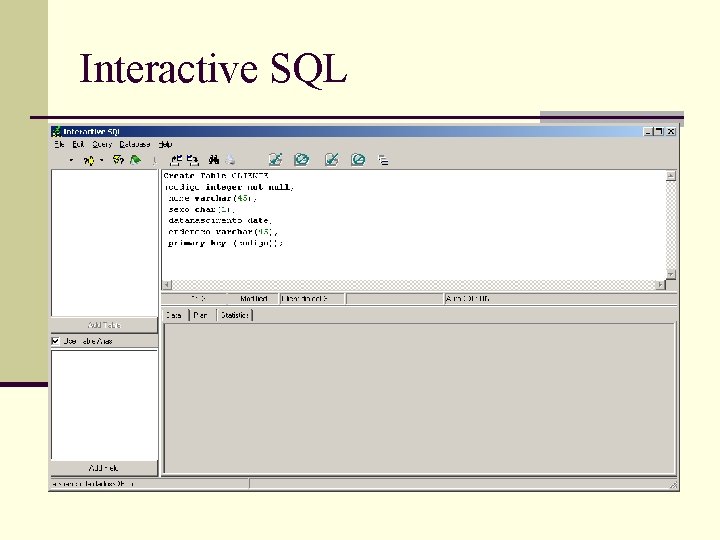Maximize the Interactive SQL window
The width and height of the screenshot is (720, 540).
point(659,132)
